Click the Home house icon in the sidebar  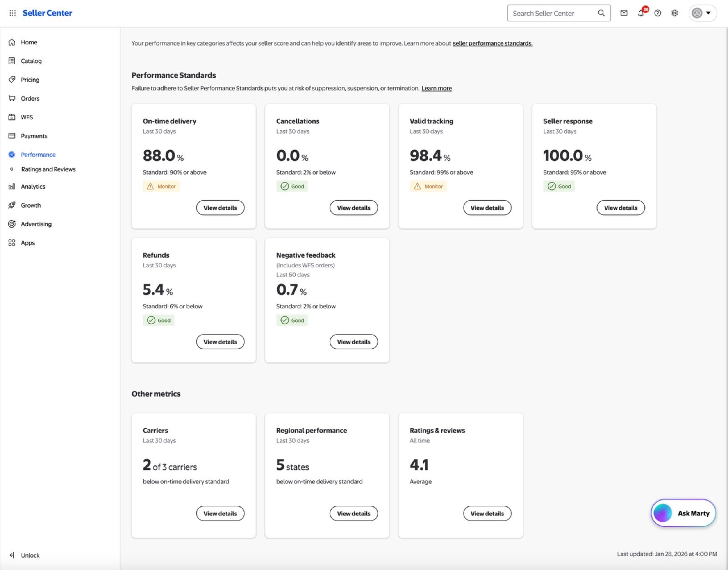[x=12, y=42]
